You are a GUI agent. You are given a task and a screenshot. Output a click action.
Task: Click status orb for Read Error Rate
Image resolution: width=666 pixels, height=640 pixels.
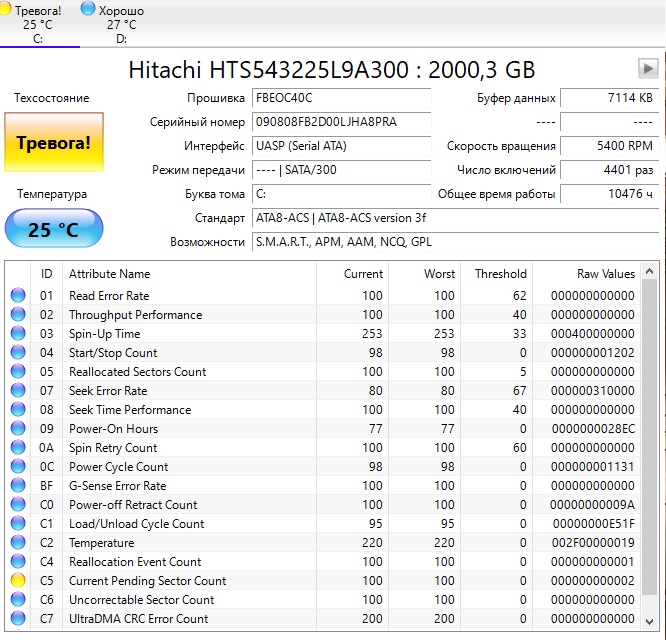point(18,295)
